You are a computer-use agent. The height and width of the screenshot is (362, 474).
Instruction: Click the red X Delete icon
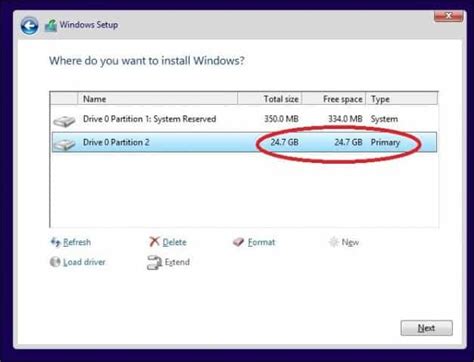tap(154, 242)
